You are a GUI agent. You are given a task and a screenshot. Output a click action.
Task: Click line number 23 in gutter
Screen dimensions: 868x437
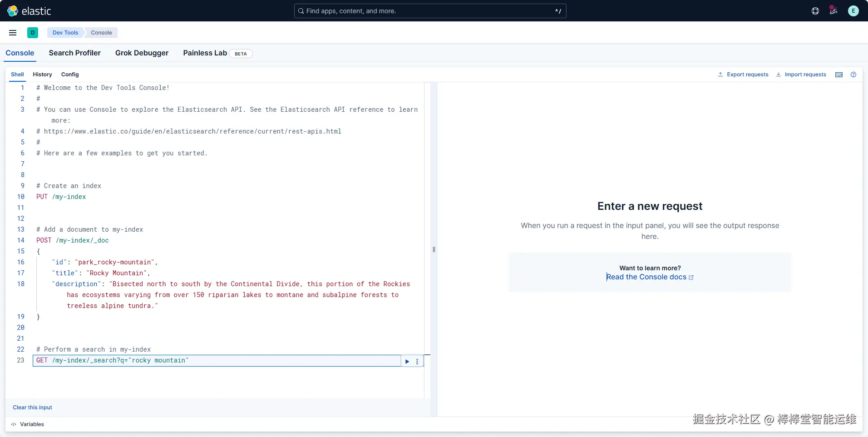20,360
